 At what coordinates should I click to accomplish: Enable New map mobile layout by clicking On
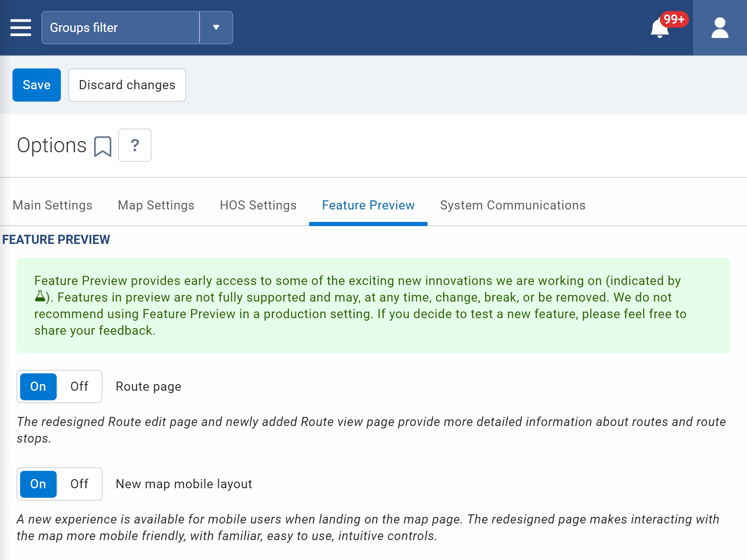[38, 484]
